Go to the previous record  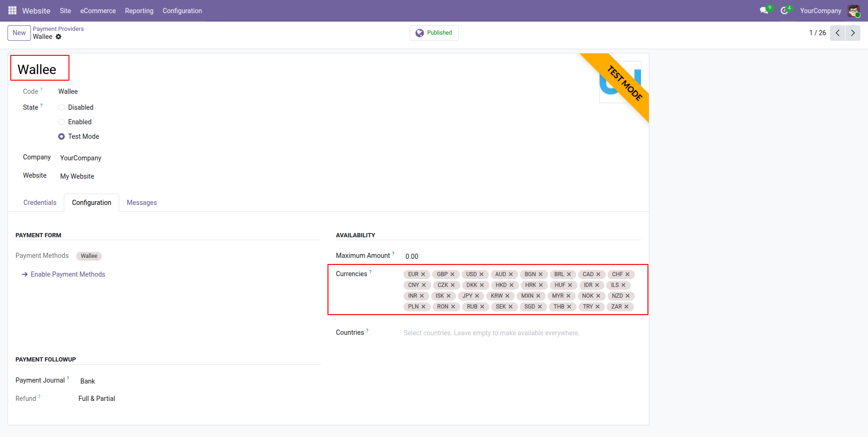click(x=838, y=33)
